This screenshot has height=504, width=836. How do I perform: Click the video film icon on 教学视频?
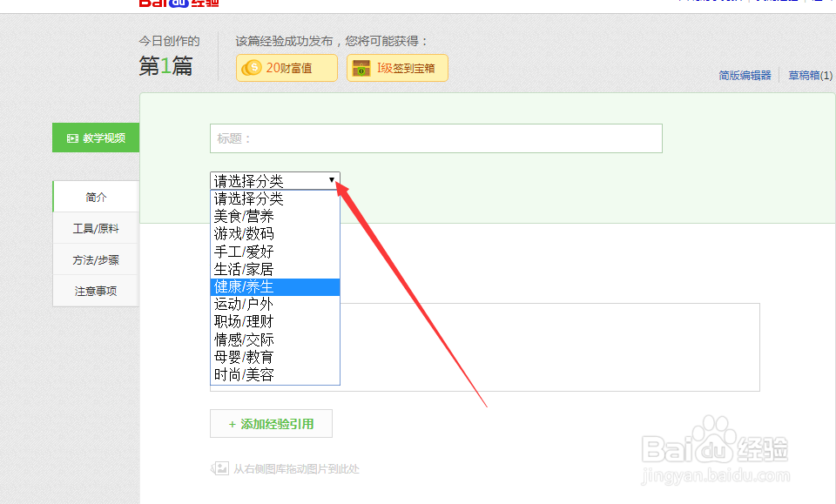click(x=72, y=138)
